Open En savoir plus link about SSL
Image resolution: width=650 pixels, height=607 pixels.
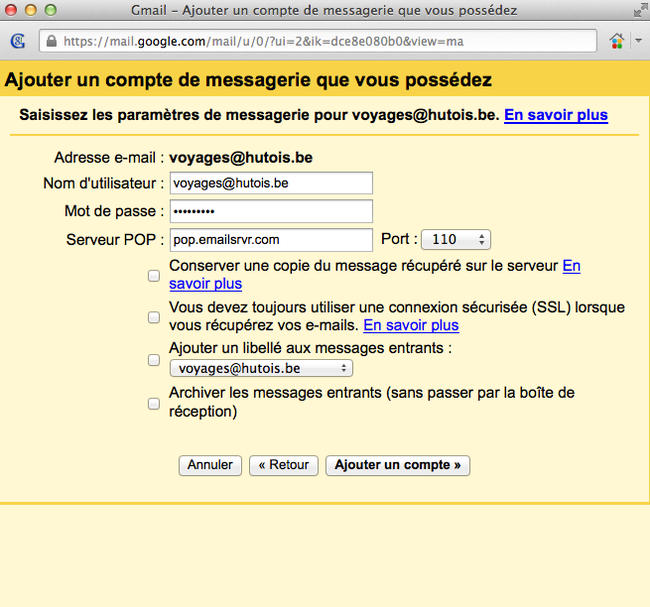pyautogui.click(x=411, y=325)
